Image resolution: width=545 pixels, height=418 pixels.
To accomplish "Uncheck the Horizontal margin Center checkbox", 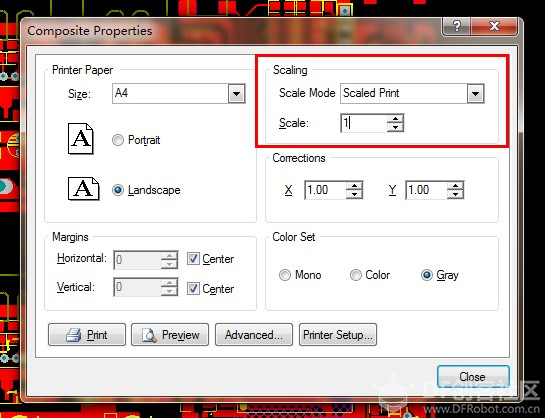I will 193,259.
